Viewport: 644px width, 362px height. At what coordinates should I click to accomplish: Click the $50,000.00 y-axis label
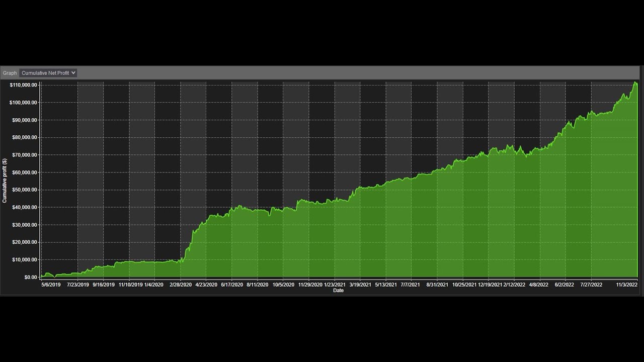[x=25, y=190]
